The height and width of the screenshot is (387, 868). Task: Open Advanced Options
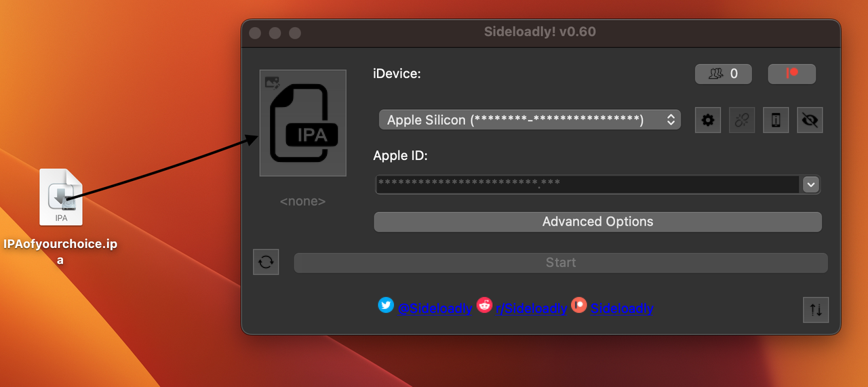(597, 222)
